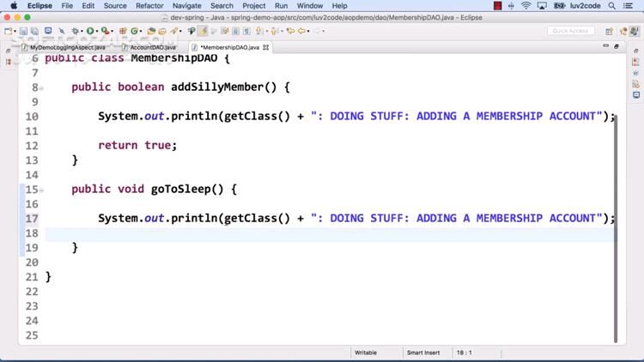
Task: Click the Quick Access search field
Action: pyautogui.click(x=570, y=32)
